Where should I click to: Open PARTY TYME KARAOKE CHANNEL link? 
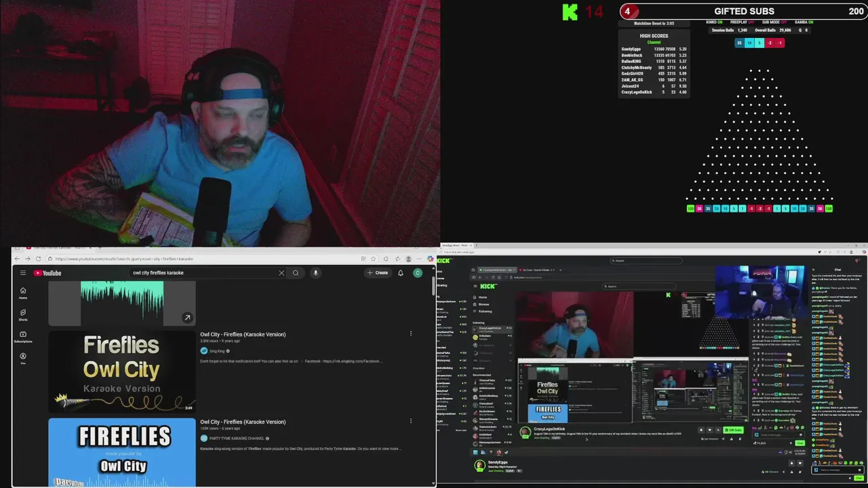(x=237, y=439)
